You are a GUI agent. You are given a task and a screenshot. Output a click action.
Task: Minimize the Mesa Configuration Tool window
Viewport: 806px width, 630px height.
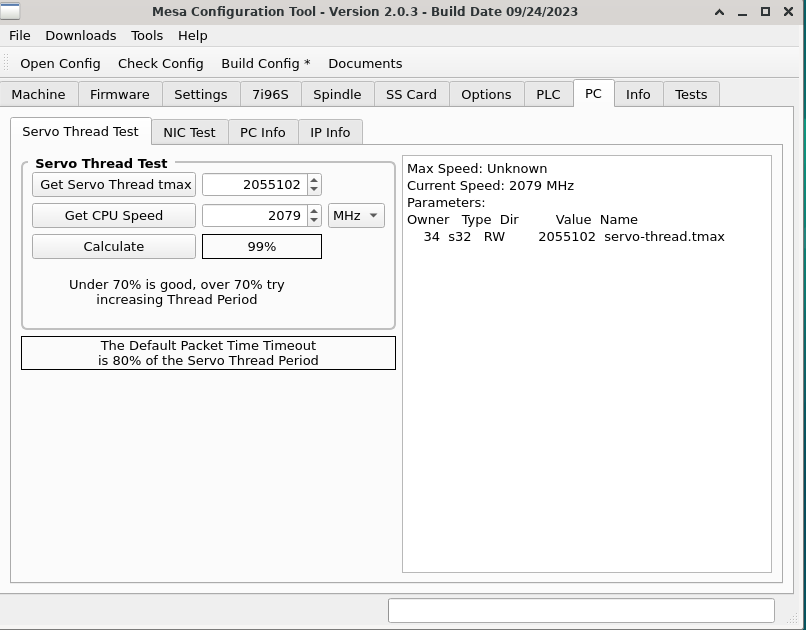click(742, 12)
